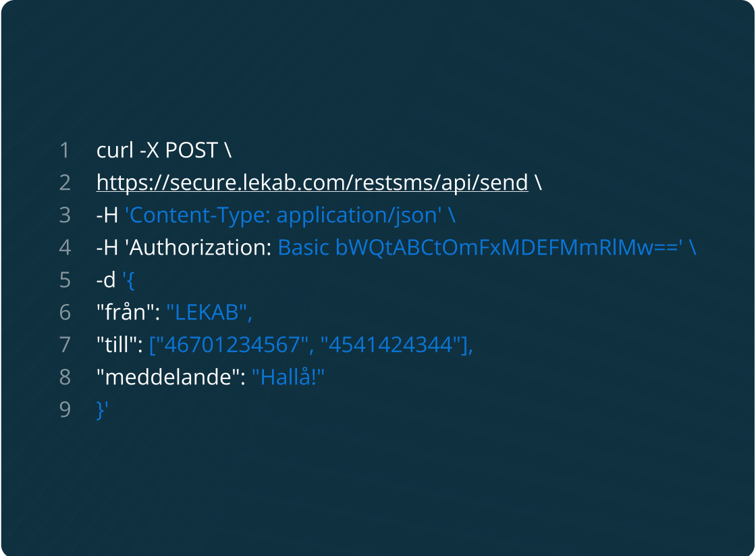Image resolution: width=756 pixels, height=556 pixels.
Task: Click the "Hallå!" message value
Action: pos(289,377)
